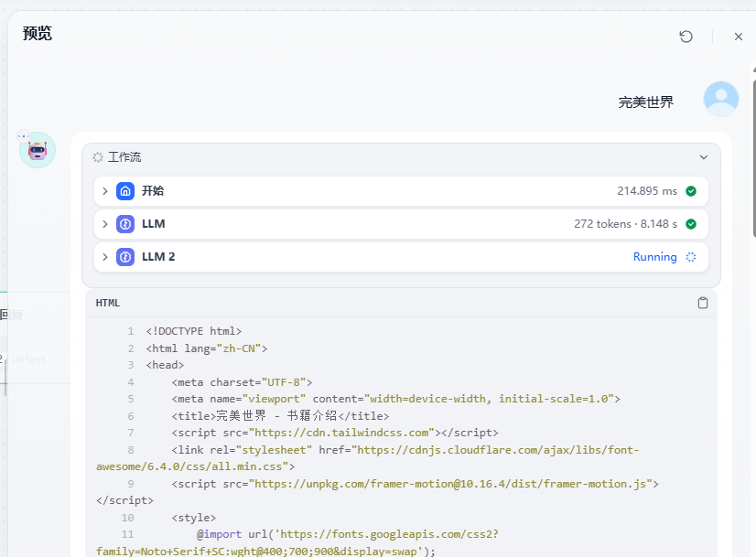Image resolution: width=756 pixels, height=557 pixels.
Task: Click the LLM 2 node purple icon
Action: (x=125, y=257)
